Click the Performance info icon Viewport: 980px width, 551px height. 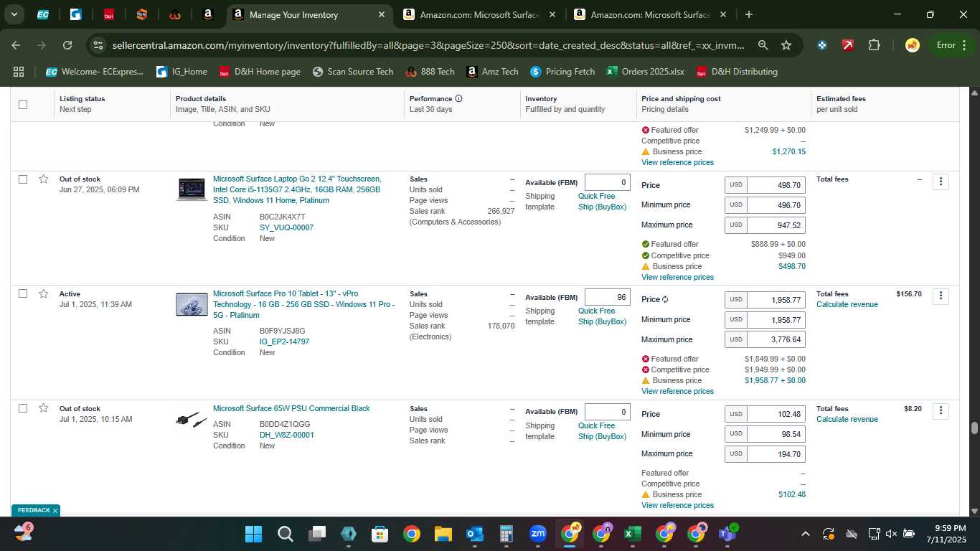pyautogui.click(x=458, y=99)
